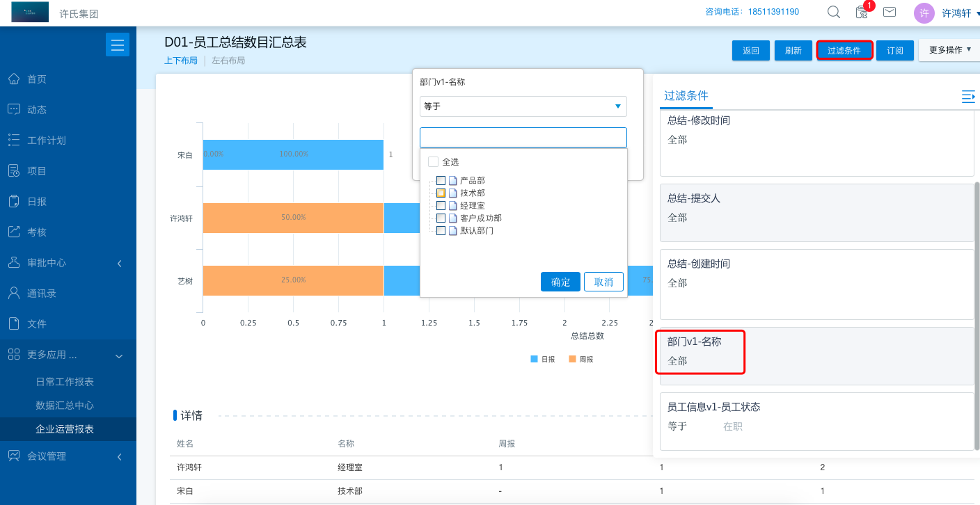The height and width of the screenshot is (505, 980).
Task: Check the 全选 select-all checkbox
Action: (x=433, y=162)
